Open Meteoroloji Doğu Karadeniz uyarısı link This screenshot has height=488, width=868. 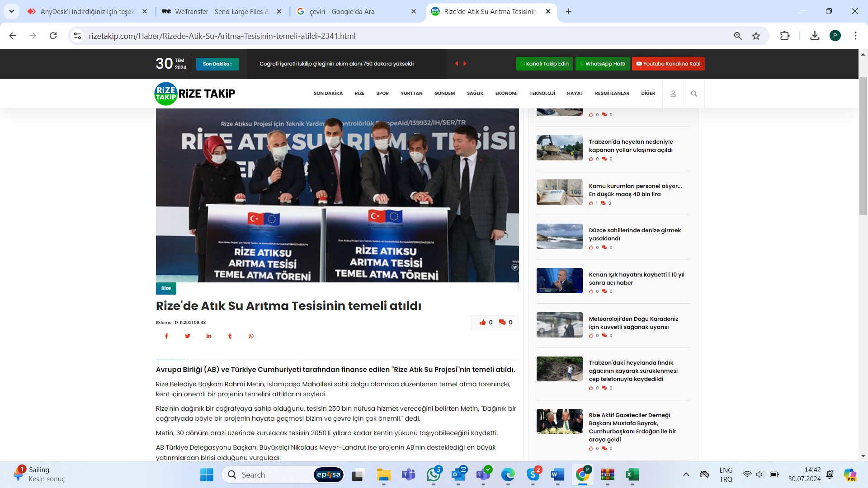click(633, 323)
